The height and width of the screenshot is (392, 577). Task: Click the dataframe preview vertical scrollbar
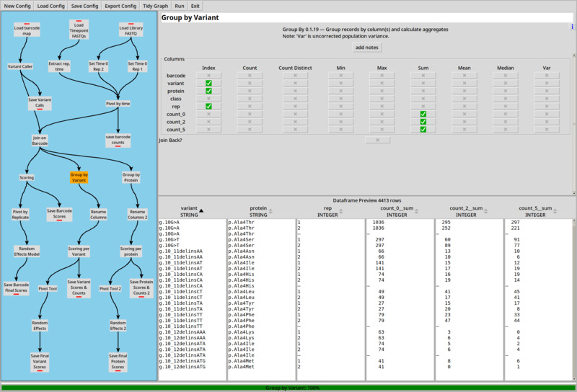point(573,300)
